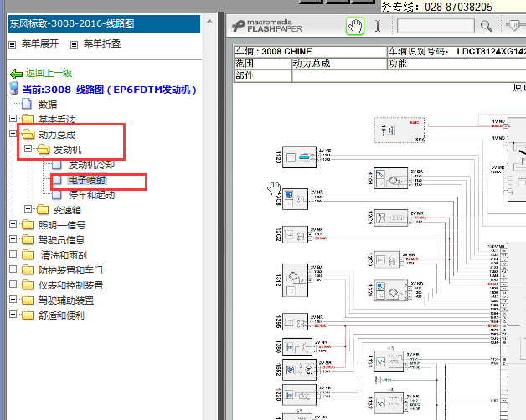This screenshot has height=420, width=526.
Task: Select the text selection I-beam tool
Action: (x=378, y=26)
